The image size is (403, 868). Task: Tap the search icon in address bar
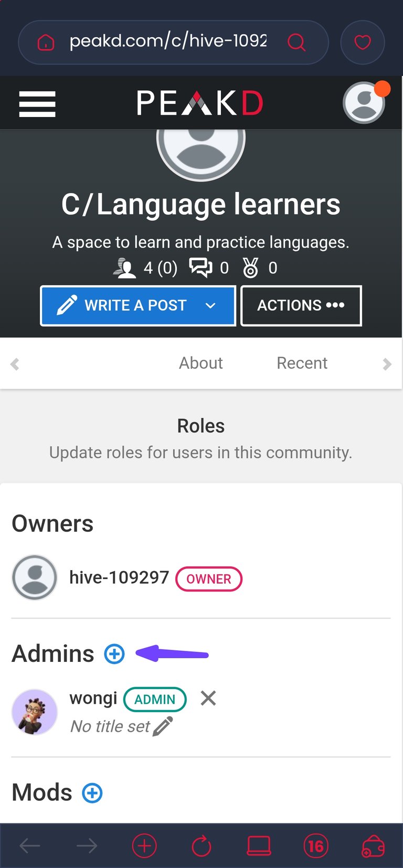coord(296,42)
